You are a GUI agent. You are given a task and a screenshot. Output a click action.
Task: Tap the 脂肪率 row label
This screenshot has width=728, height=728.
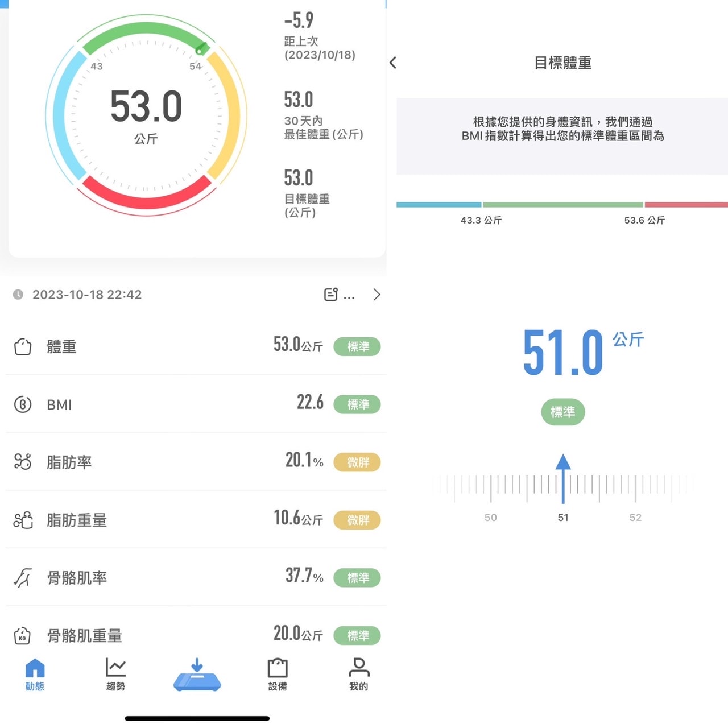69,462
